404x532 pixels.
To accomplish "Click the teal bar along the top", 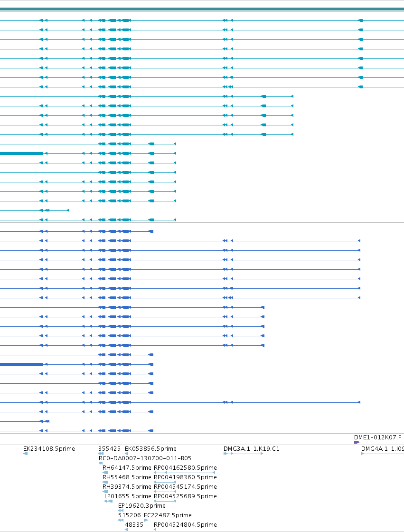I will click(202, 9).
